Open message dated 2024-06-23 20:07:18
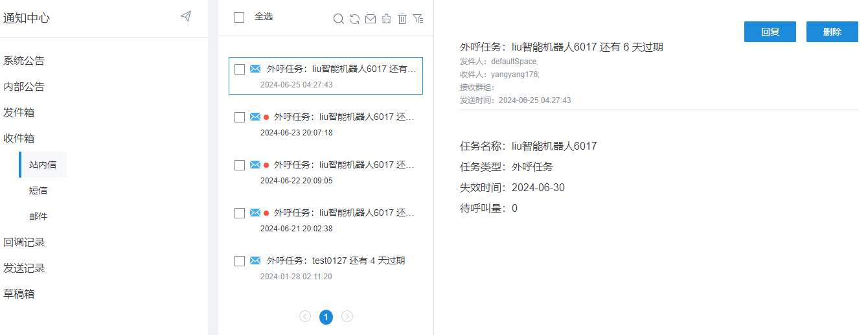The image size is (868, 335). [326, 124]
